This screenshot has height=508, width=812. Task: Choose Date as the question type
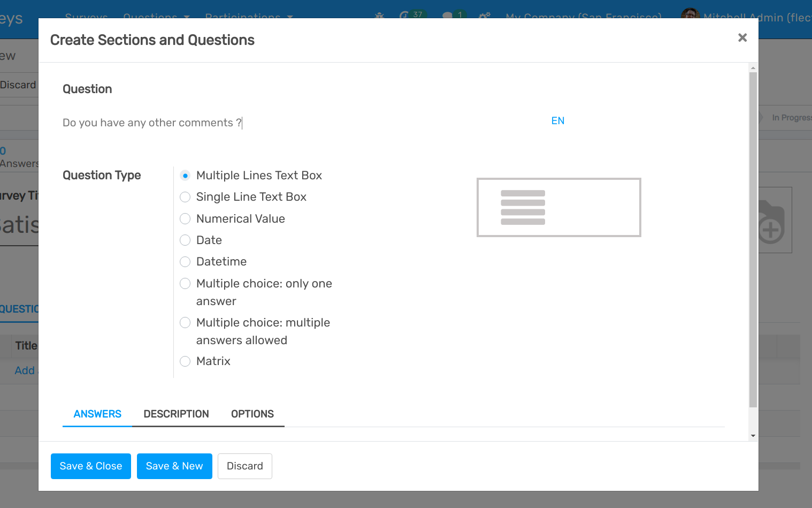pyautogui.click(x=185, y=240)
